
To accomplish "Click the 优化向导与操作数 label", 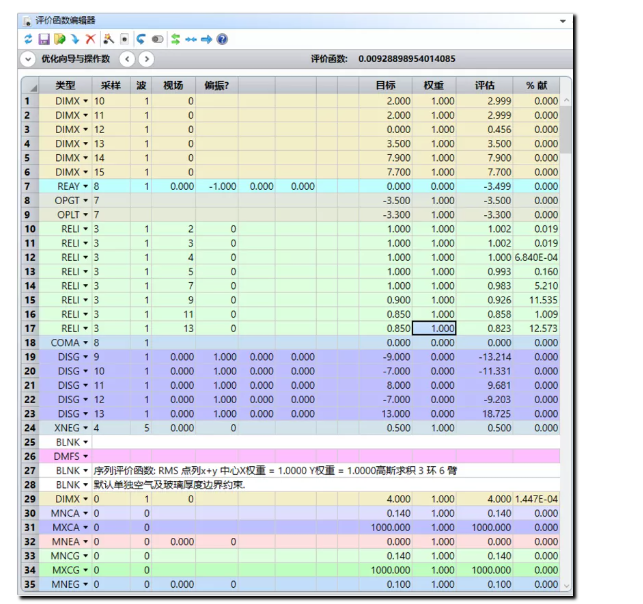I will [x=75, y=59].
